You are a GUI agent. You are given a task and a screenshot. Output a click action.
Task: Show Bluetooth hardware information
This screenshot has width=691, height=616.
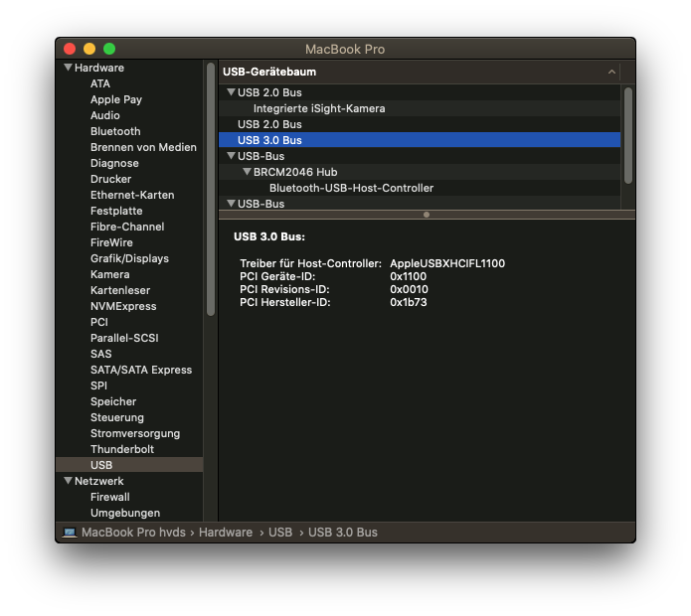(115, 131)
